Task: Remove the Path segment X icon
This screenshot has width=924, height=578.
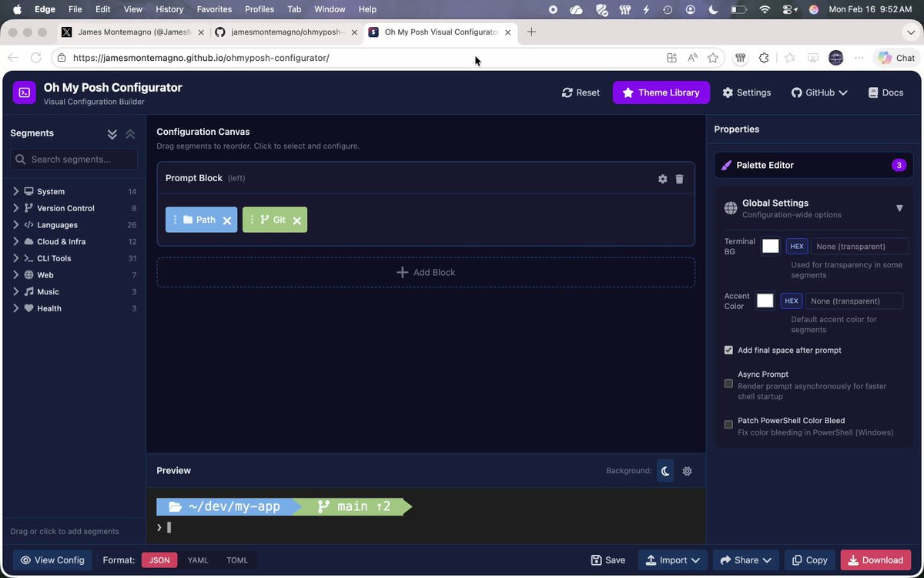Action: click(227, 220)
